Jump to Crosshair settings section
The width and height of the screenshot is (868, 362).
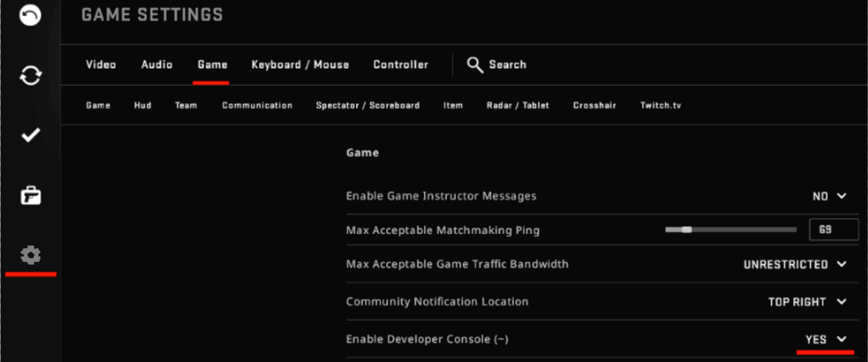coord(595,105)
